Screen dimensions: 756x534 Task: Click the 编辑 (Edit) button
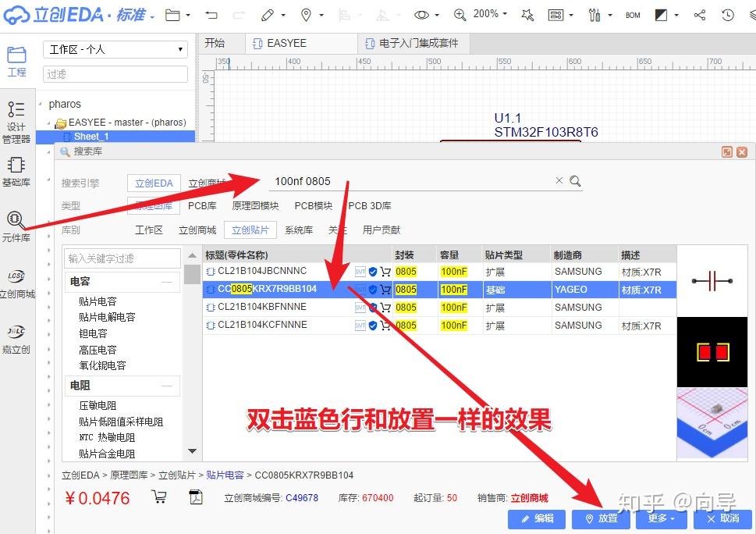click(537, 518)
